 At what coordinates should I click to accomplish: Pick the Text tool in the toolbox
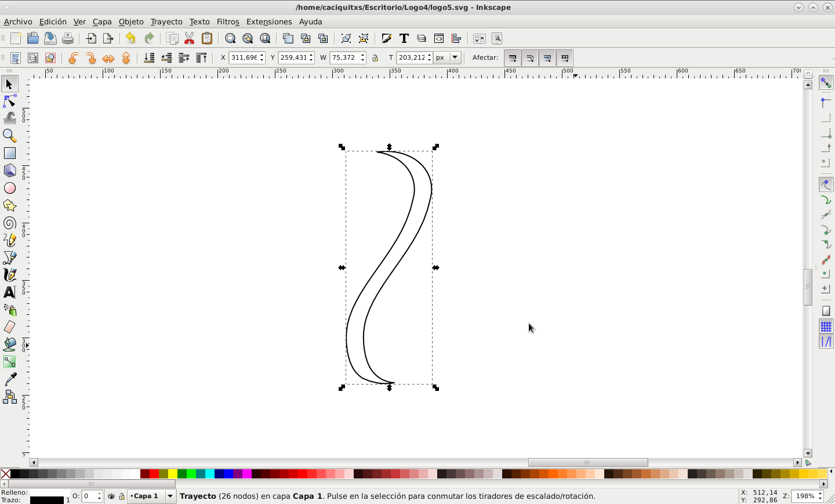[x=10, y=292]
